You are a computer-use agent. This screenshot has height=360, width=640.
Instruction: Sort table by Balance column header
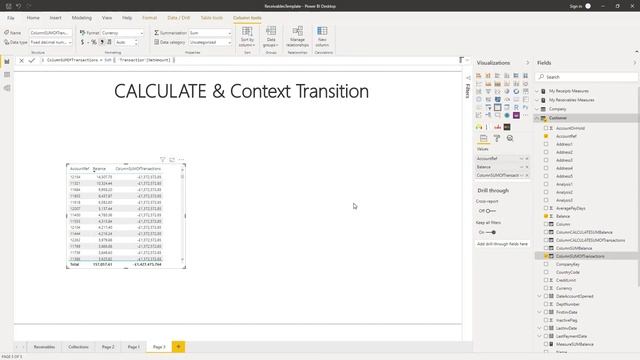point(99,169)
